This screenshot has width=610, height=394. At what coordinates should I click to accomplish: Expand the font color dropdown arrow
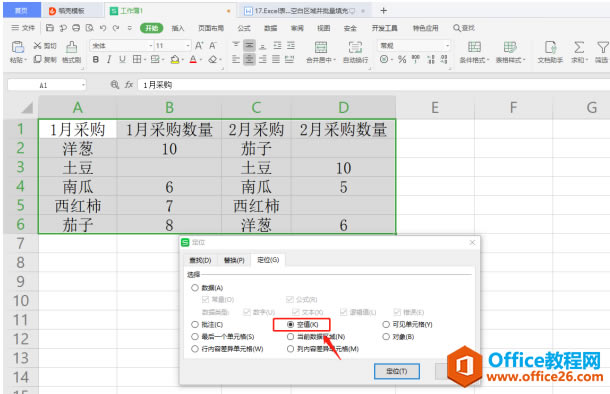(x=201, y=60)
